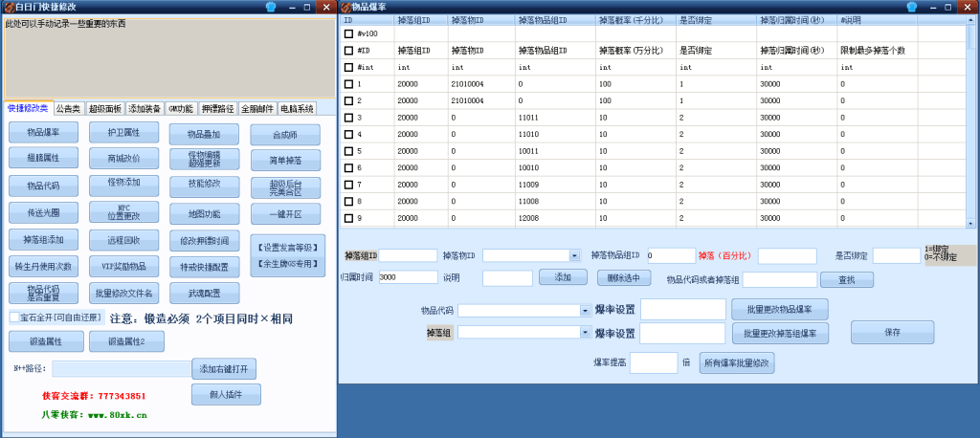The image size is (980, 438).
Task: Focus the 爆率提高 multiplier input field
Action: coord(654,363)
